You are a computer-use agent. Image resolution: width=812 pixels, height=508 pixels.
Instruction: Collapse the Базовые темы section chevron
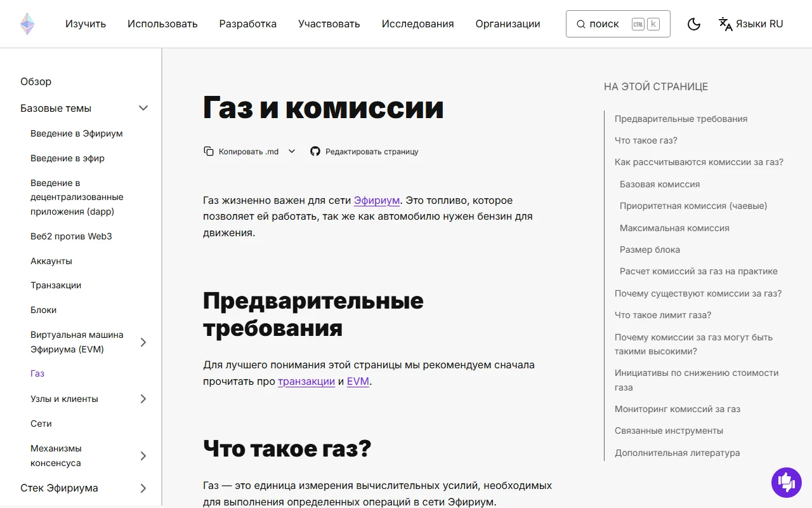[143, 108]
